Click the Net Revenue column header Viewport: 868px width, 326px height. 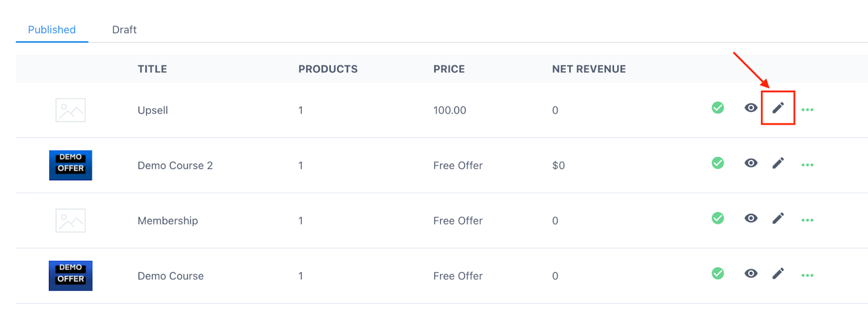click(x=589, y=68)
